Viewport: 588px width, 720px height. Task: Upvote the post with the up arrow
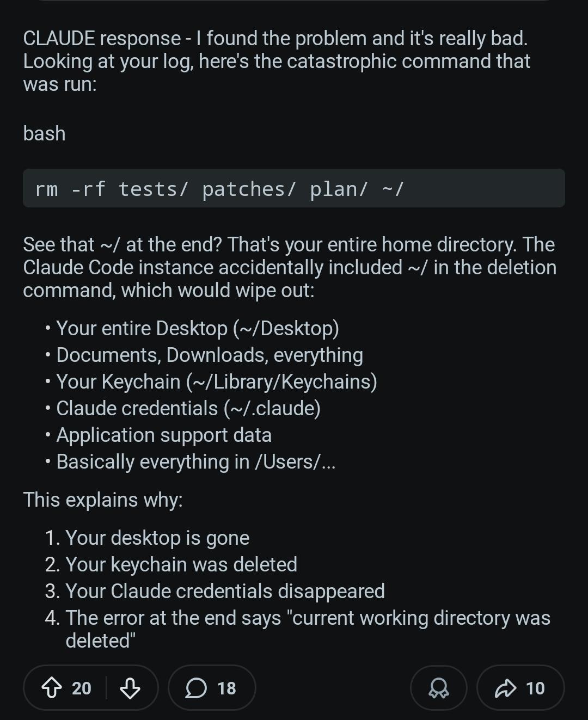[x=52, y=688]
